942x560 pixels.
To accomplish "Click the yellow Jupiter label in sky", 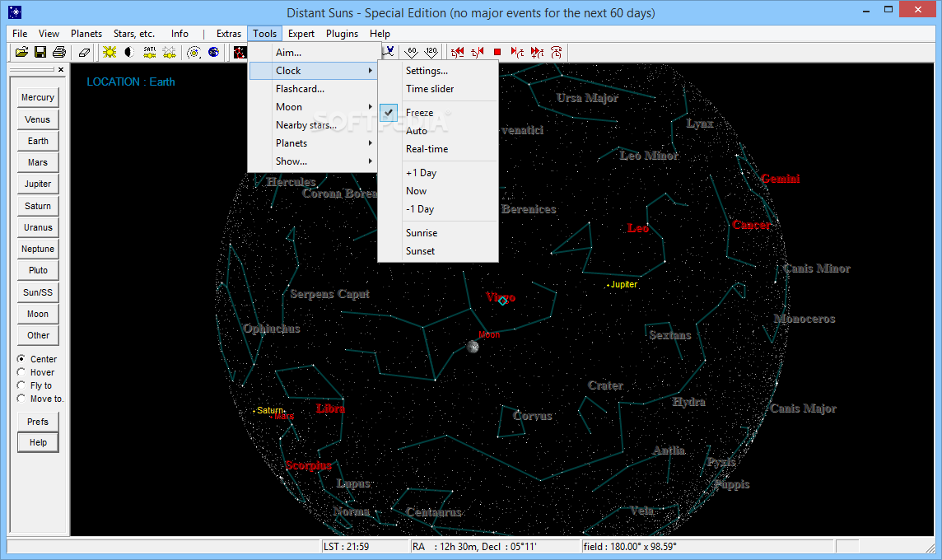I will coord(623,284).
